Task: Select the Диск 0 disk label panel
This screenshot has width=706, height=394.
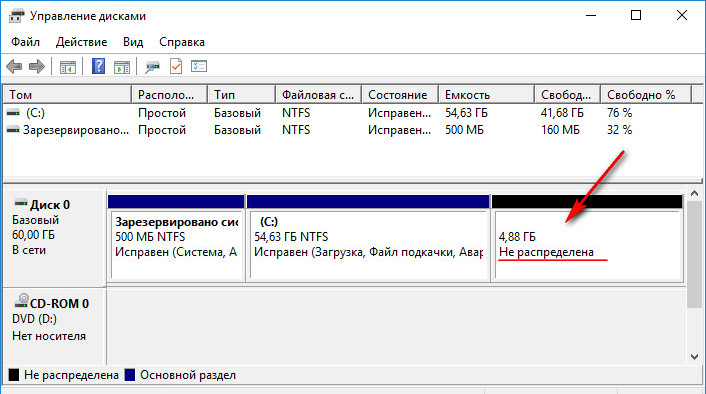Action: coord(54,238)
